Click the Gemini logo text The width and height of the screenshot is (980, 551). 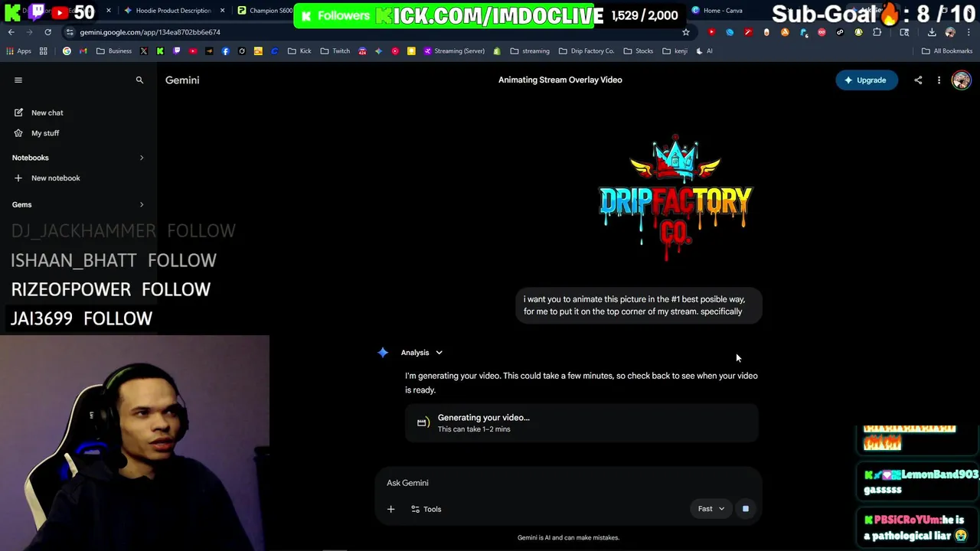[182, 80]
